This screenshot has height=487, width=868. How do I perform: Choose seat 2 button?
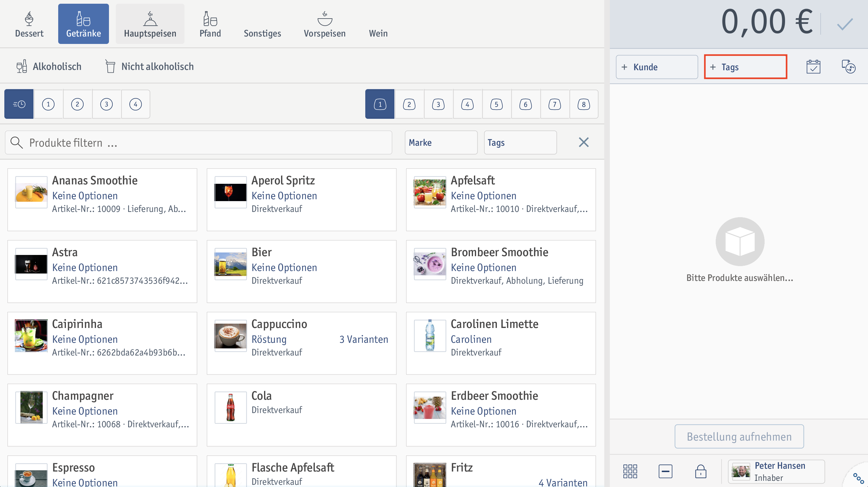tap(409, 104)
